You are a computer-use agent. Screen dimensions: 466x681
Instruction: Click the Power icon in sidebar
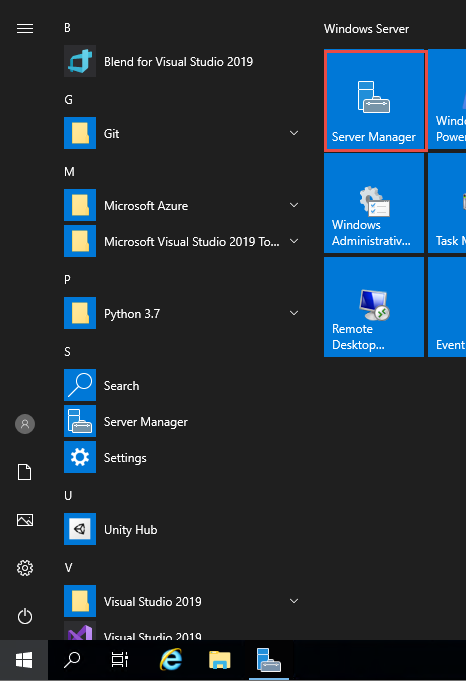click(25, 616)
